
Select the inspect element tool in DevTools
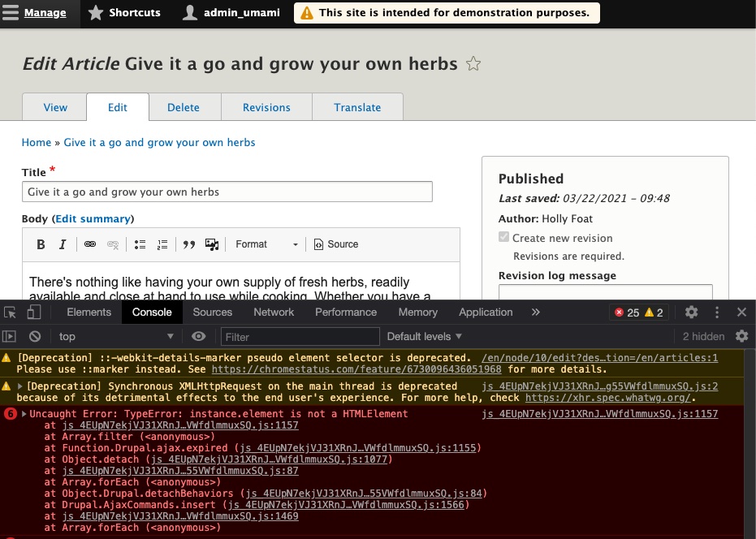11,312
